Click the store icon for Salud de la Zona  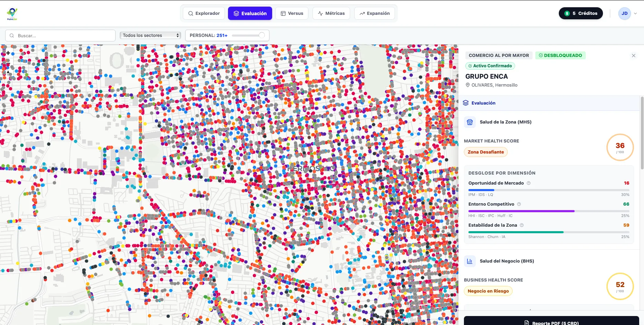pyautogui.click(x=470, y=122)
